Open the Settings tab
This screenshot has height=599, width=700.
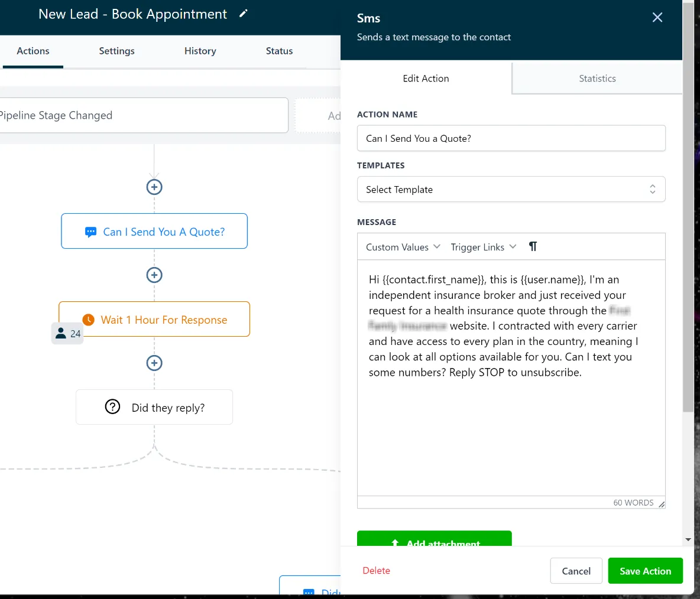point(116,51)
